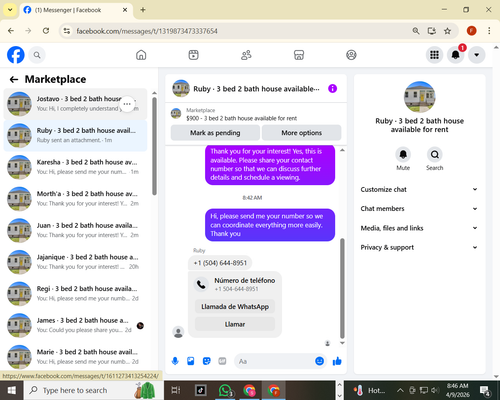Open the account dropdown arrow

(477, 55)
